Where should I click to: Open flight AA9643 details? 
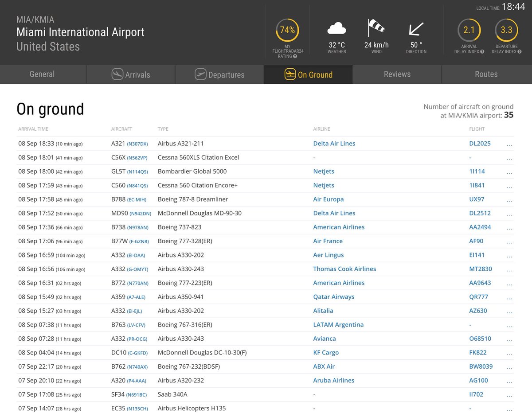click(480, 283)
